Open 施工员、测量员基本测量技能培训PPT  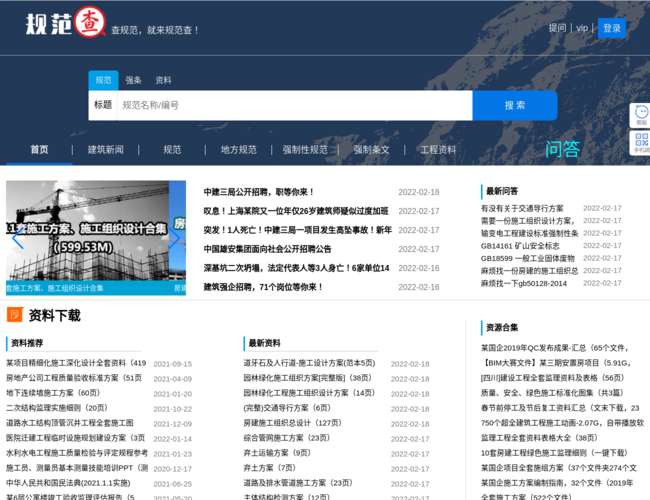[77, 468]
